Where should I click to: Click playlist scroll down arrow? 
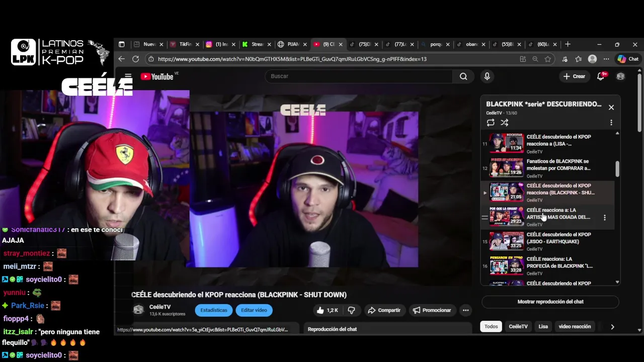(617, 282)
